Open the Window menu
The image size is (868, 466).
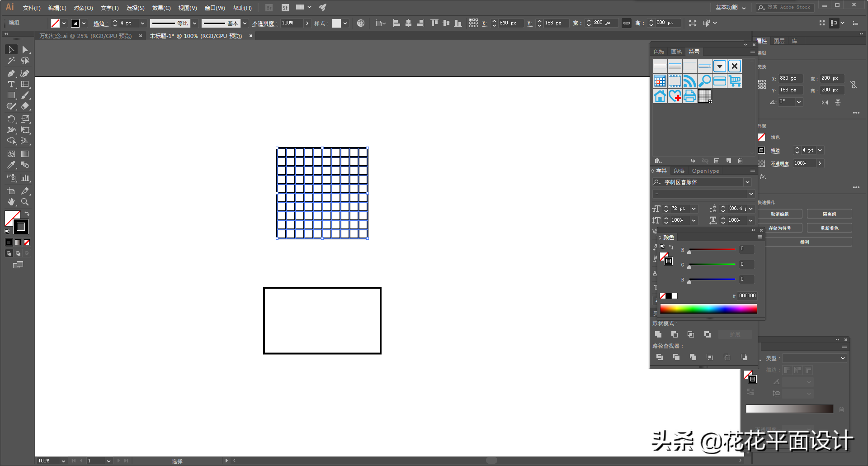[215, 8]
